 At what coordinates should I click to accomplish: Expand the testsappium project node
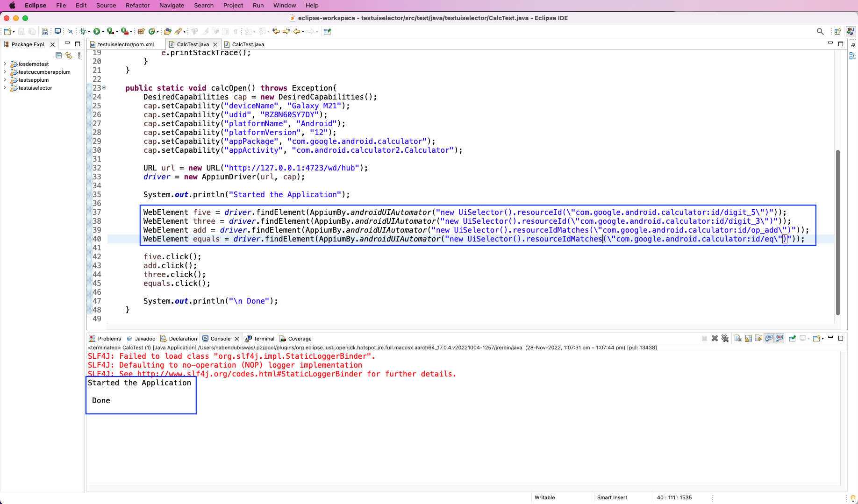(5, 80)
